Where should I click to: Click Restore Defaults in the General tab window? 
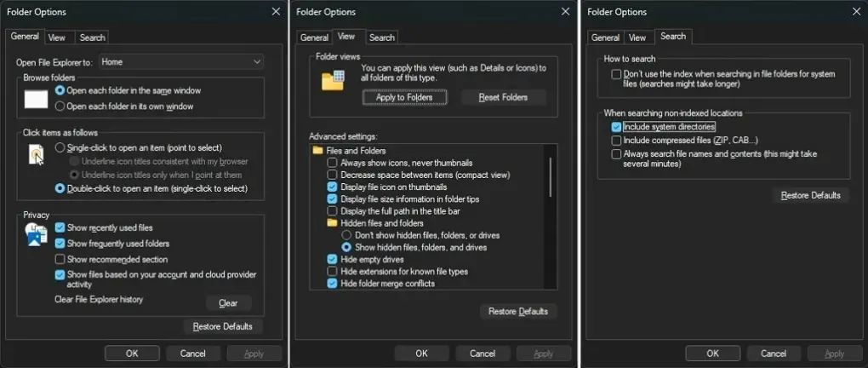[223, 326]
